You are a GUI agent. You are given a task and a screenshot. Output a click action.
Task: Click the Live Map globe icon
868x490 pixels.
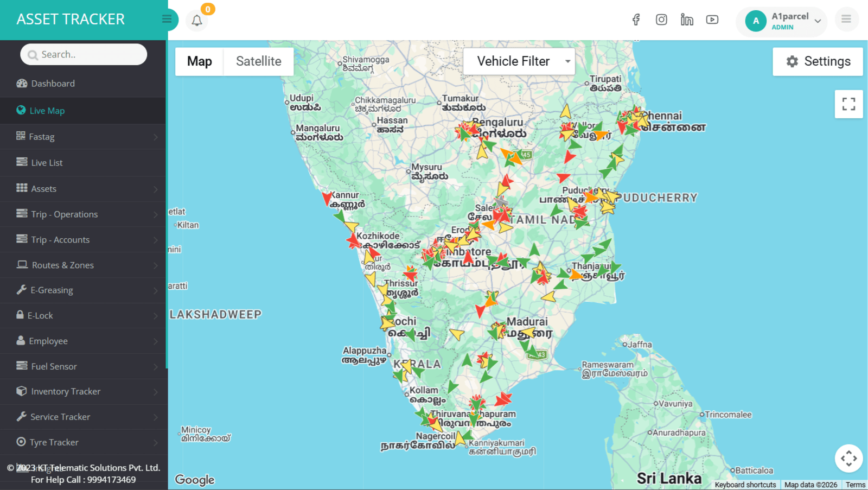click(x=21, y=110)
